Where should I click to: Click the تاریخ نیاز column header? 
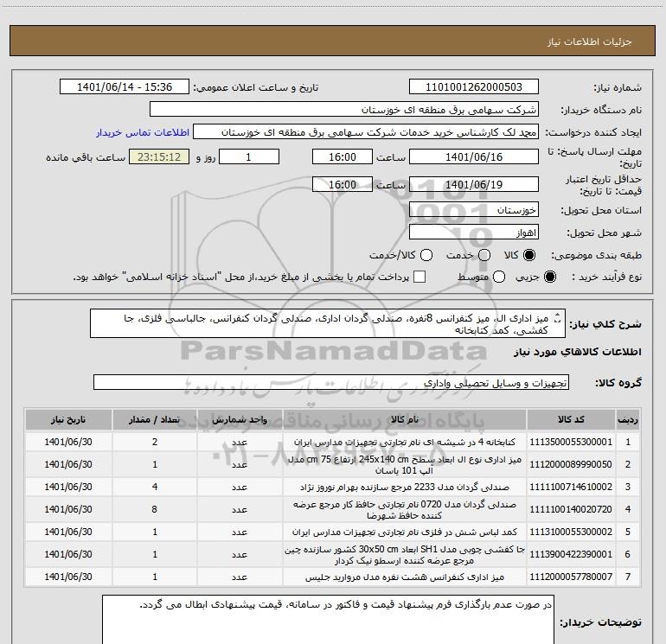coord(66,419)
